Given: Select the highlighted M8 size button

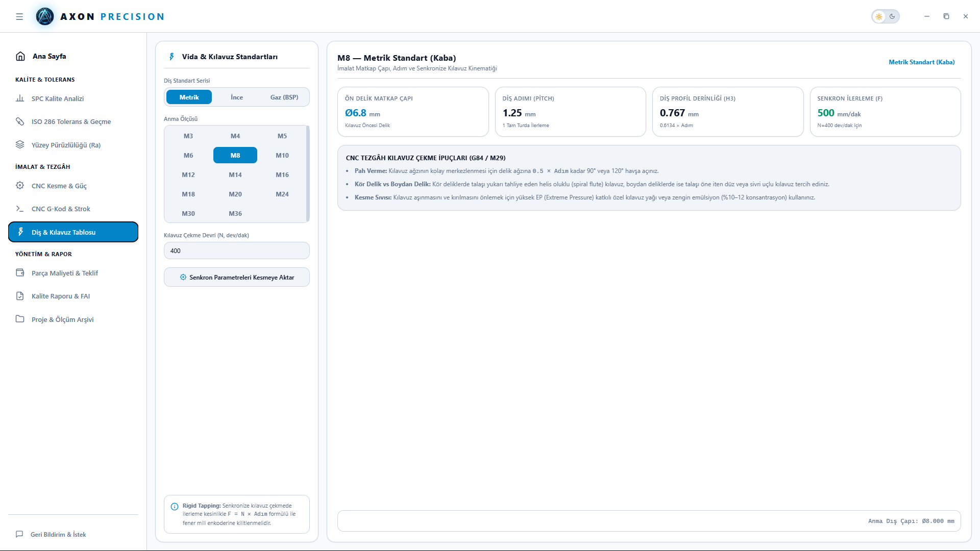Looking at the screenshot, I should pos(235,155).
